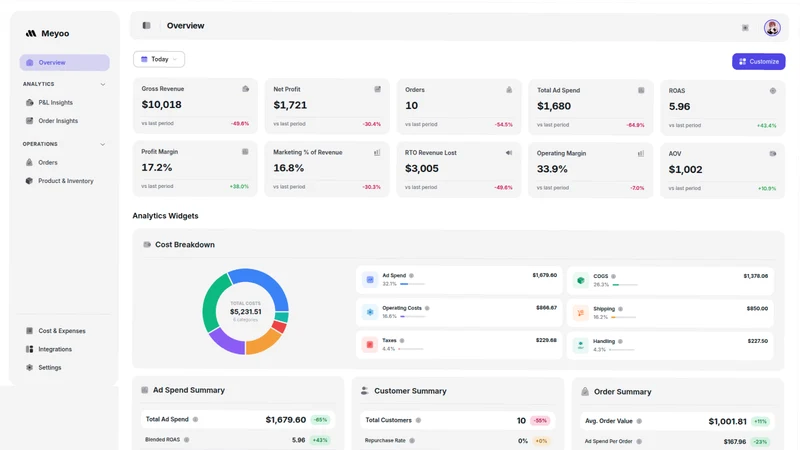The image size is (800, 450).
Task: Open the user profile avatar
Action: (772, 28)
